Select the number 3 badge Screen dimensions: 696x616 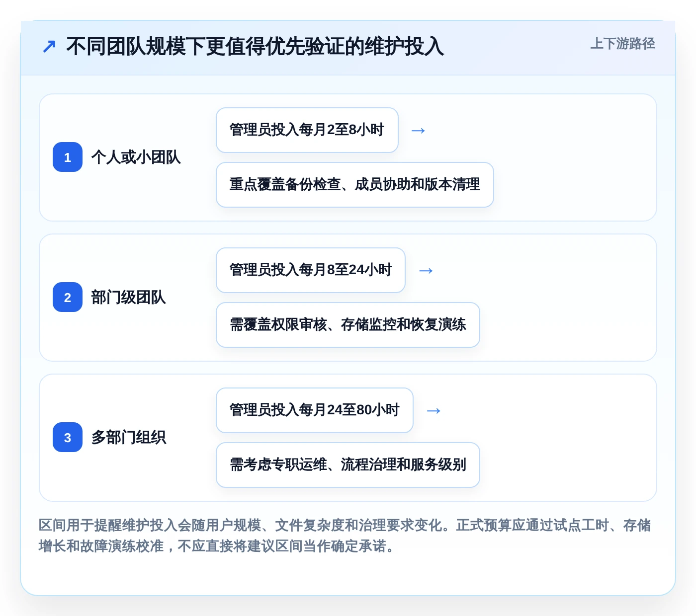coord(68,437)
